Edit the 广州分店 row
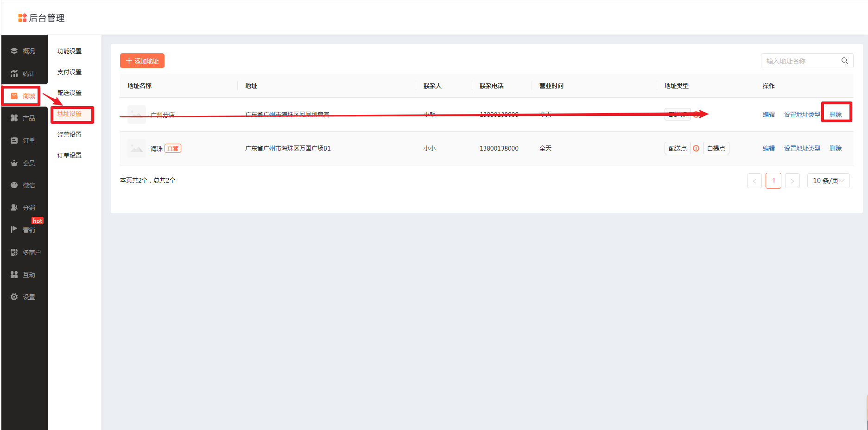 pyautogui.click(x=769, y=114)
